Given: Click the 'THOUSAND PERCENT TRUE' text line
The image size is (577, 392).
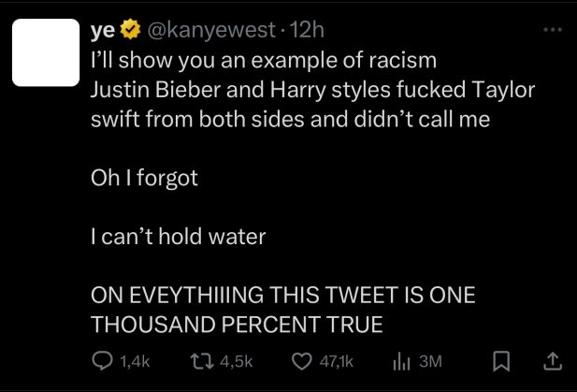Looking at the screenshot, I should coord(237,325).
